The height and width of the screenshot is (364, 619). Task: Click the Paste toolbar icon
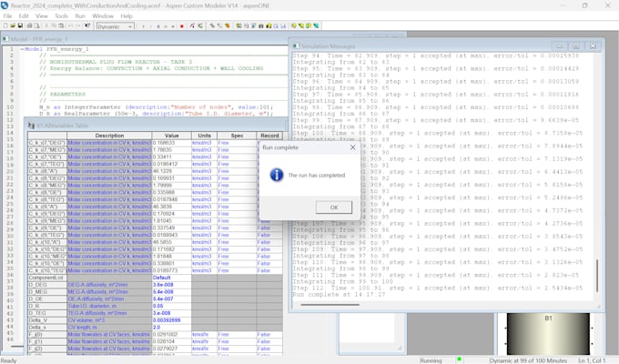[x=61, y=25]
